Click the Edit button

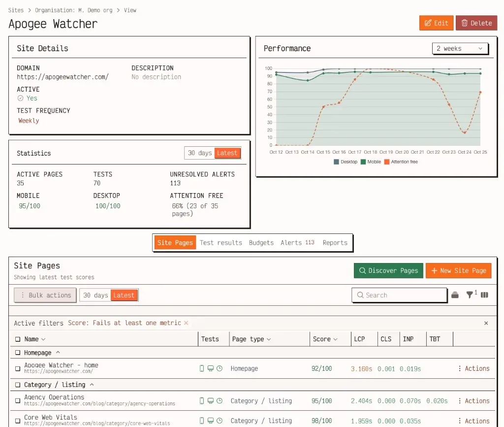click(x=436, y=23)
